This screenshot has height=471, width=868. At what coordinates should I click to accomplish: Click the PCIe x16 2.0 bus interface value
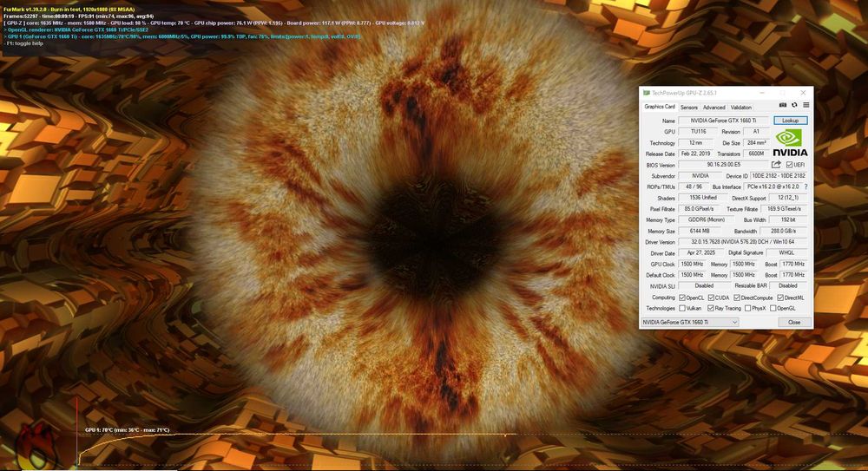773,186
